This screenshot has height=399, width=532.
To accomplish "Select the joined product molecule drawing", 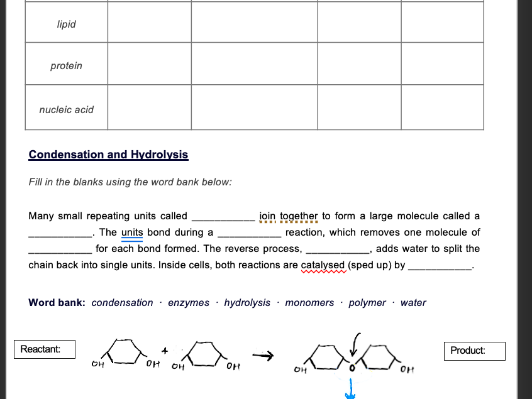I will [x=354, y=359].
